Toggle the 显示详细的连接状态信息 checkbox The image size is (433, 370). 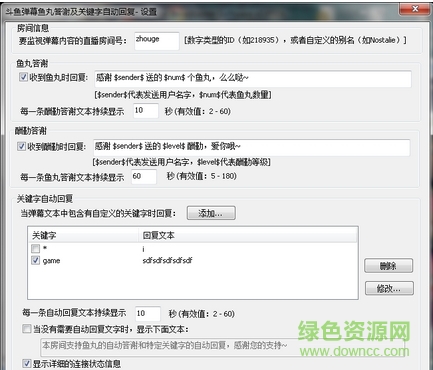click(x=26, y=363)
